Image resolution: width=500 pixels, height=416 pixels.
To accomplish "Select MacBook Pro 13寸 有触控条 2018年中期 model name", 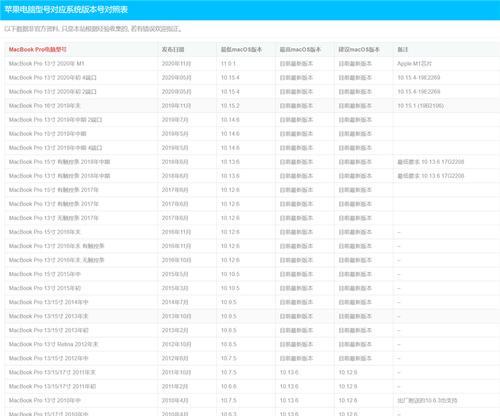I will point(59,176).
